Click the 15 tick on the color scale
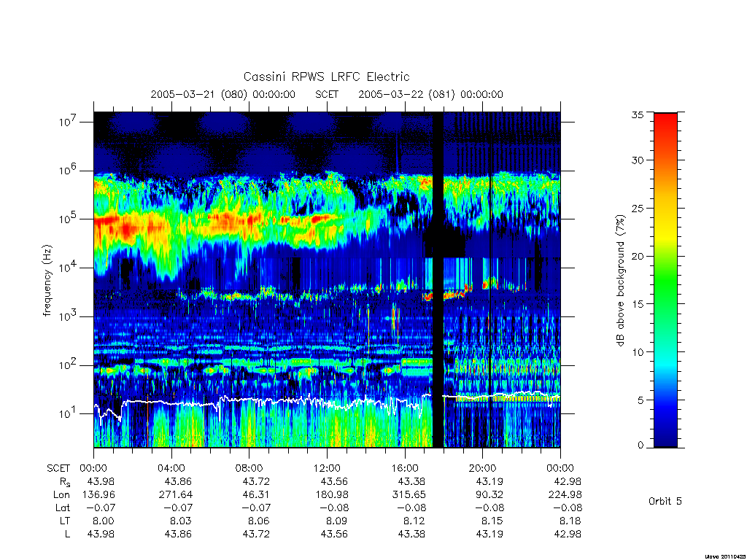The width and height of the screenshot is (747, 560). (x=638, y=304)
